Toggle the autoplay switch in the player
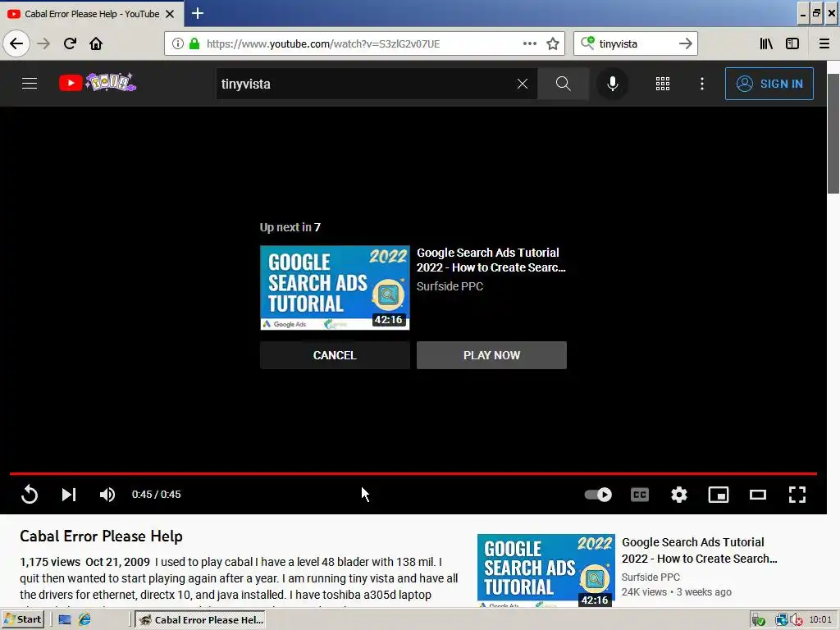 click(x=598, y=495)
